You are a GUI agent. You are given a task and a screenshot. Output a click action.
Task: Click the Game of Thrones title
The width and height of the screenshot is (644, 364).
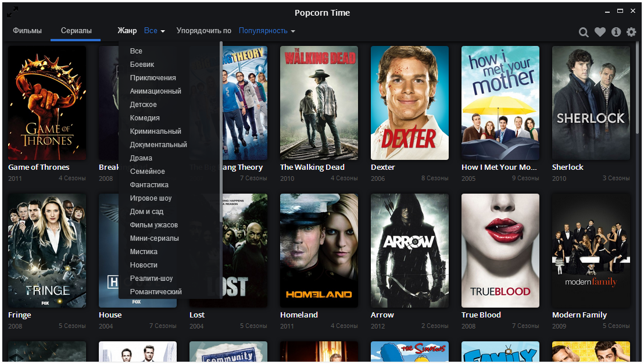[38, 167]
